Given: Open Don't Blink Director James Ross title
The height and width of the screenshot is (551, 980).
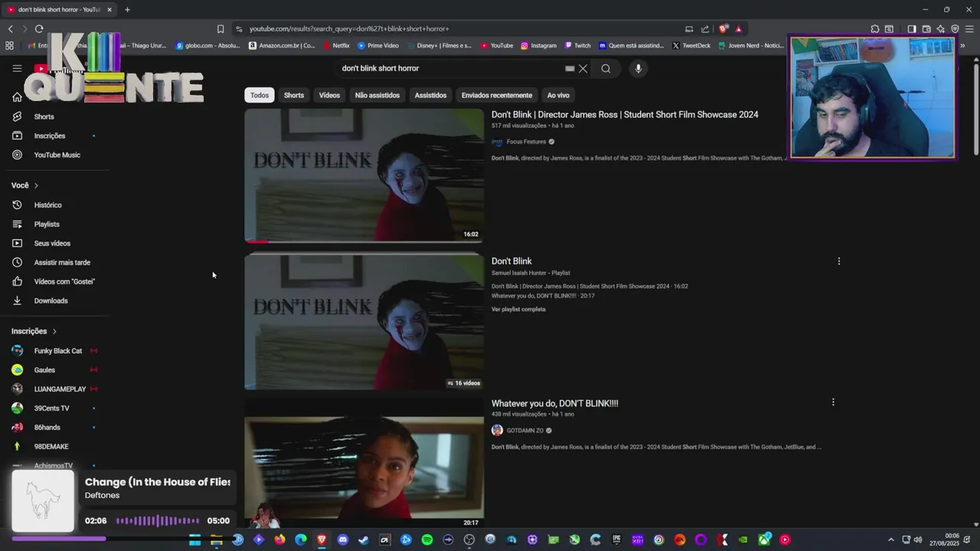Looking at the screenshot, I should 625,115.
